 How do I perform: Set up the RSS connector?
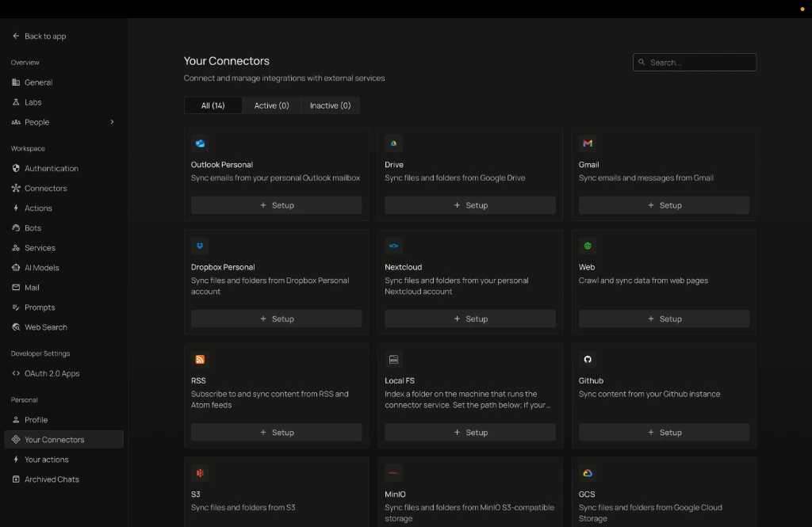pyautogui.click(x=276, y=432)
